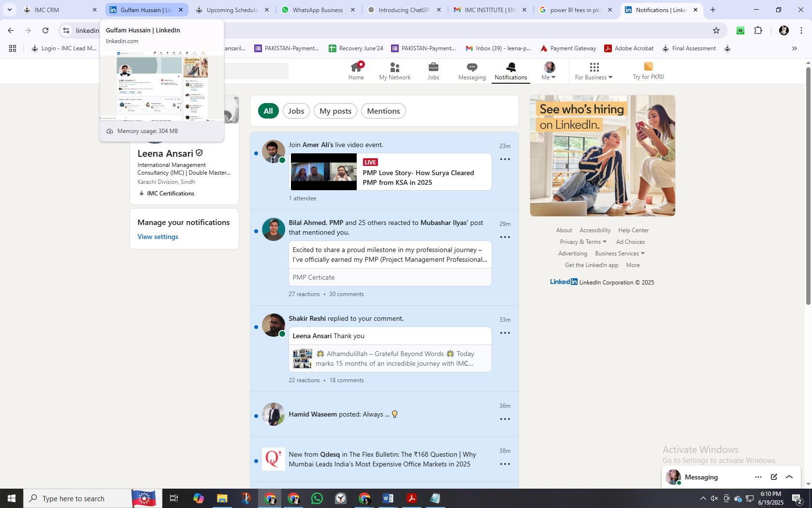Open My Network icon
The image size is (812, 508).
click(395, 71)
